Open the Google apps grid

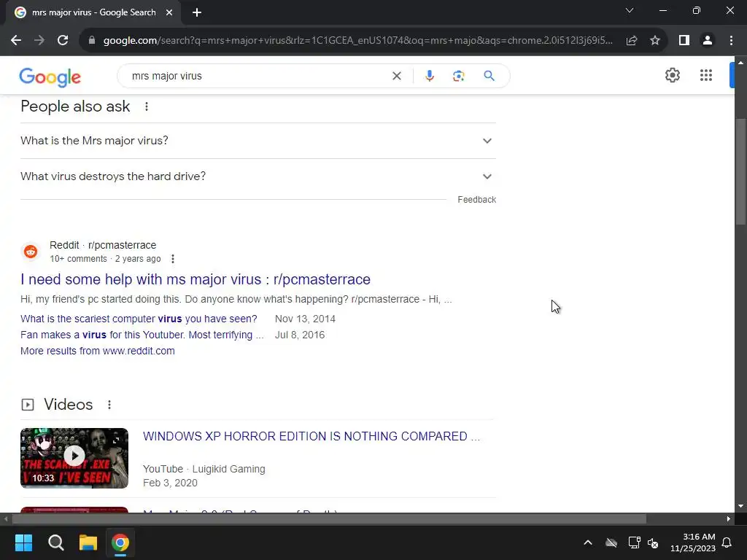click(x=706, y=75)
